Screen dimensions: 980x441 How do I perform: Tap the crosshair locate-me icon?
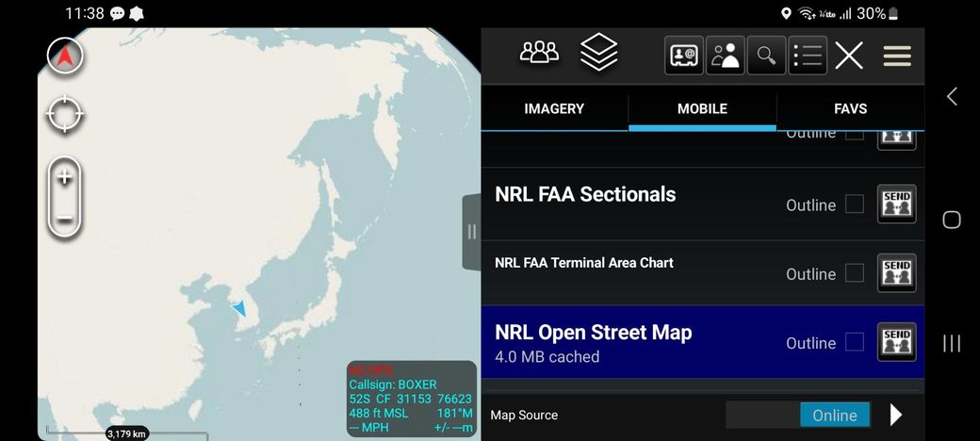[x=65, y=115]
